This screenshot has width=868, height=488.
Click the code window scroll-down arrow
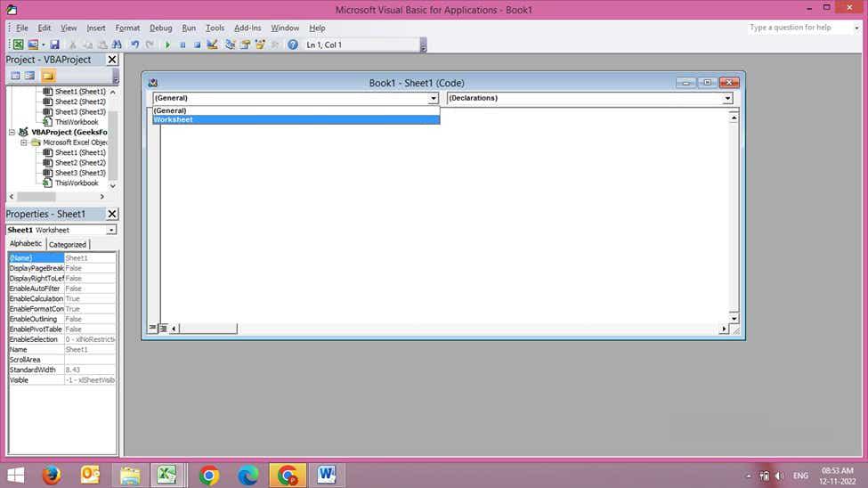[x=734, y=318]
